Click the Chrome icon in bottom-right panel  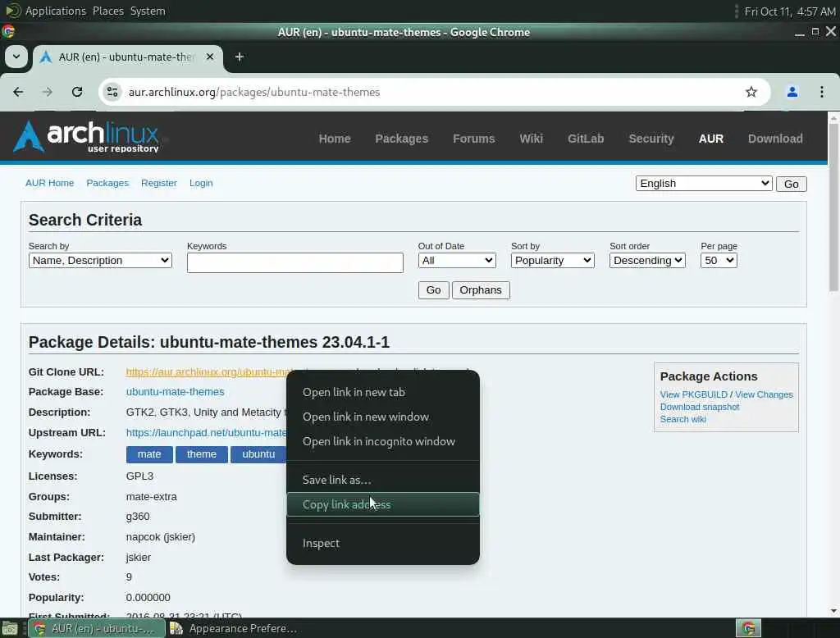748,628
